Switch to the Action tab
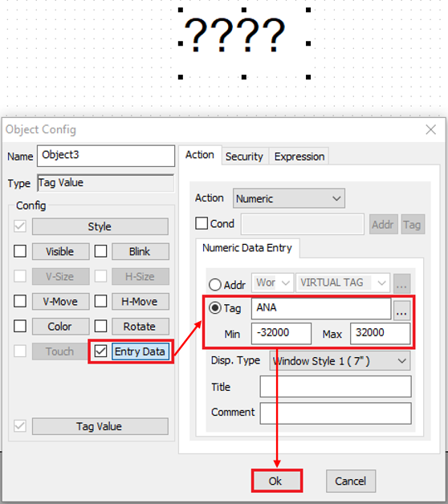448x504 pixels. (x=200, y=155)
